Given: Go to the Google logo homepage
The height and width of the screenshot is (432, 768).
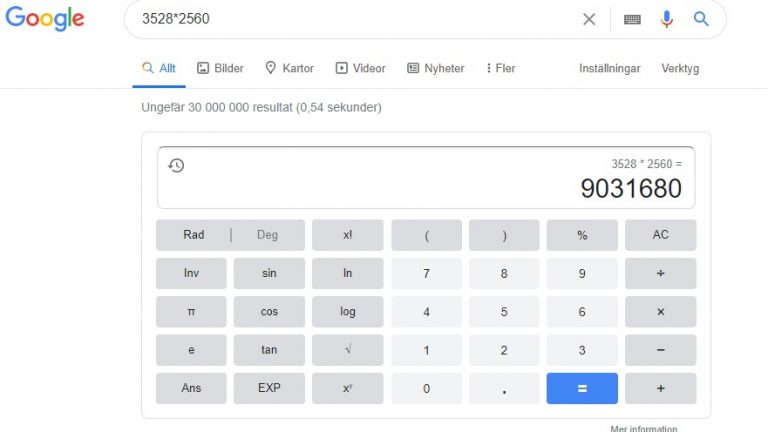Looking at the screenshot, I should pos(45,19).
